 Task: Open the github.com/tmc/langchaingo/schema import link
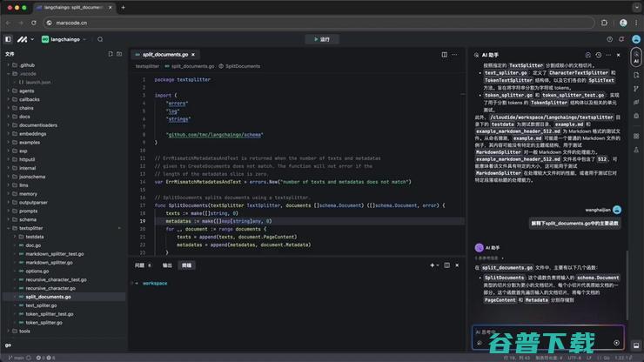pos(214,135)
